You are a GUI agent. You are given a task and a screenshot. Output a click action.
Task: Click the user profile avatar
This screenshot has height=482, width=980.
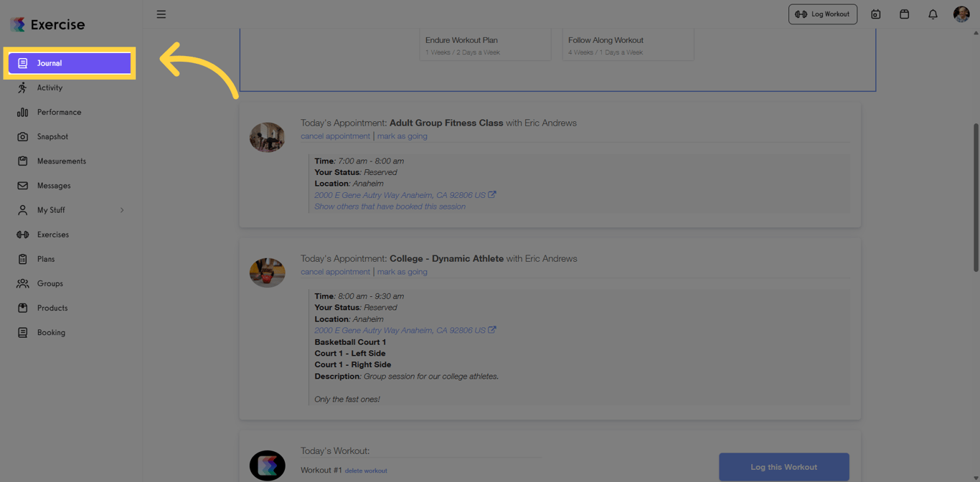[x=961, y=14]
